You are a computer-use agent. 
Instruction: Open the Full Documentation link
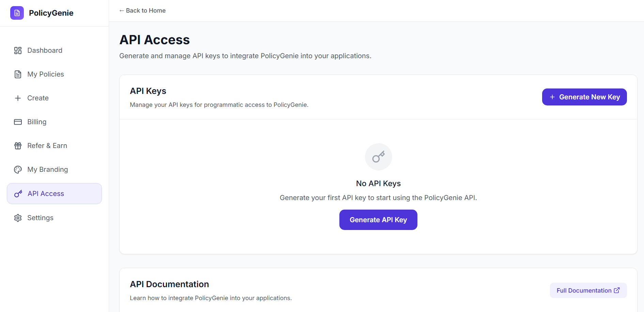coord(588,291)
